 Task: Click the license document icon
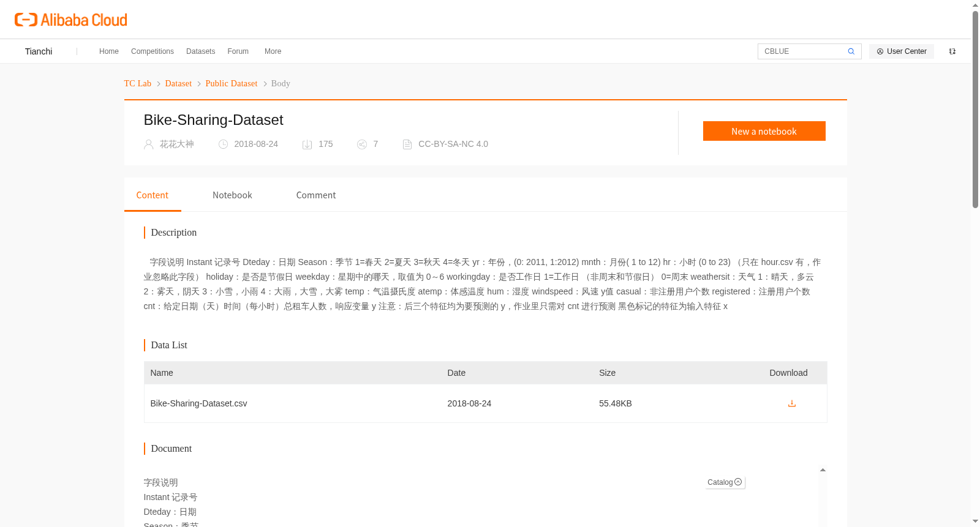coord(407,144)
